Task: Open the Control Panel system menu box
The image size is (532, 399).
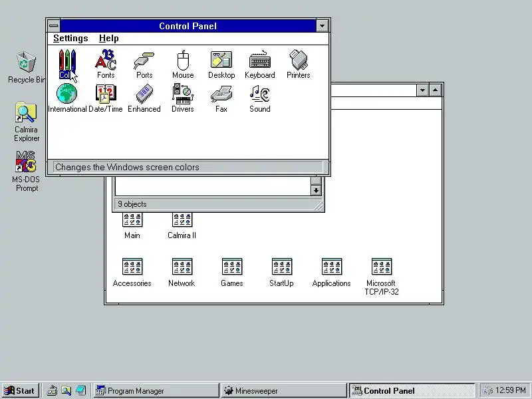Action: pyautogui.click(x=54, y=26)
